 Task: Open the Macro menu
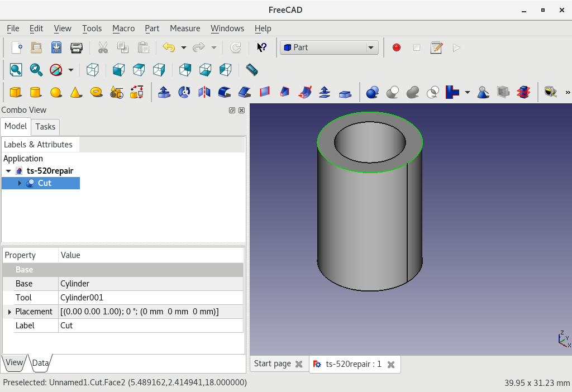click(123, 28)
